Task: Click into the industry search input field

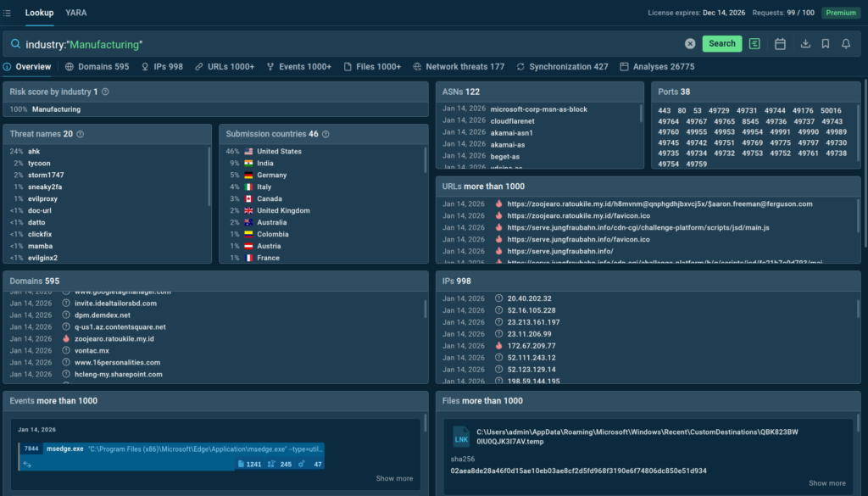Action: pyautogui.click(x=339, y=43)
